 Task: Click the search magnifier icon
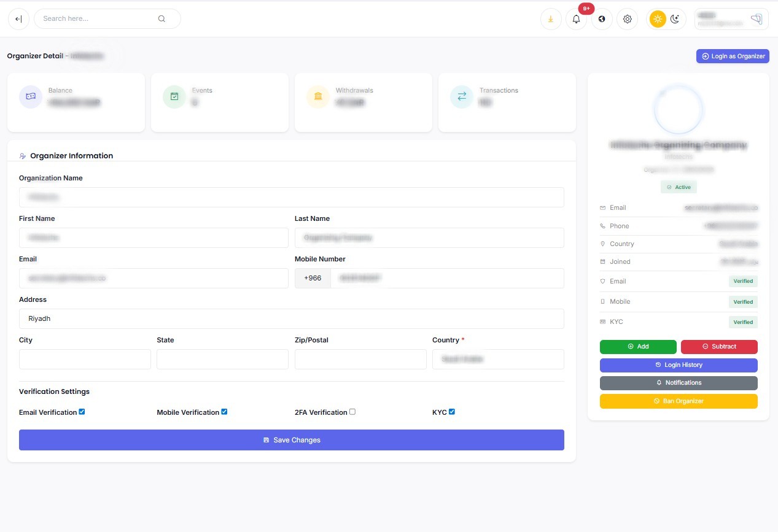(x=161, y=19)
